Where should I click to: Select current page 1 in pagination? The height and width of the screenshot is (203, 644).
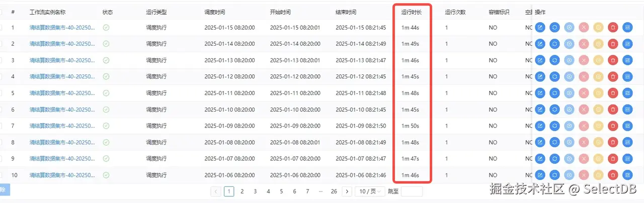tap(229, 191)
